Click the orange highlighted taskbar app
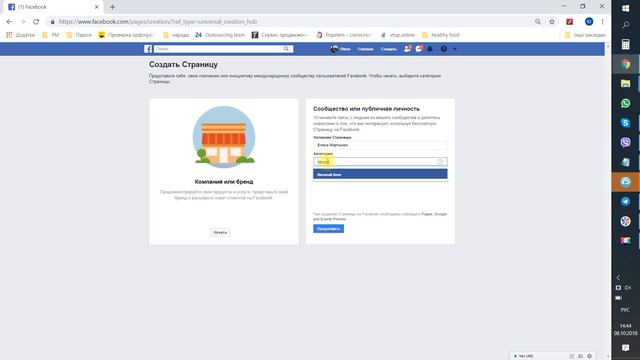Screen dimensions: 640x360 (625, 182)
